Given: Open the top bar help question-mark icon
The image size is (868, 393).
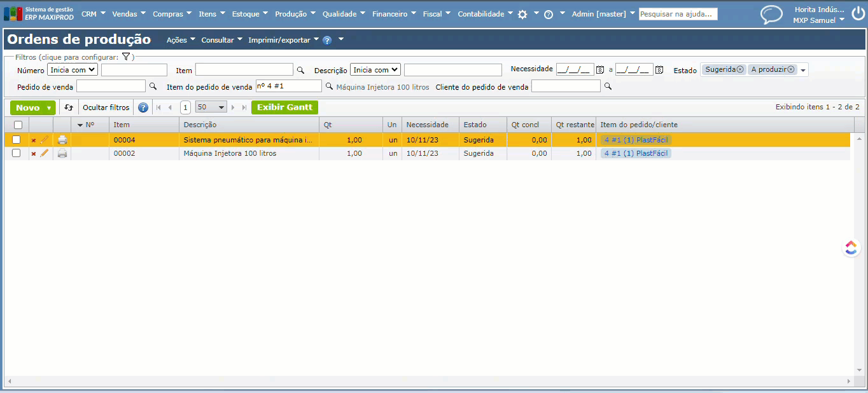Looking at the screenshot, I should click(x=549, y=14).
